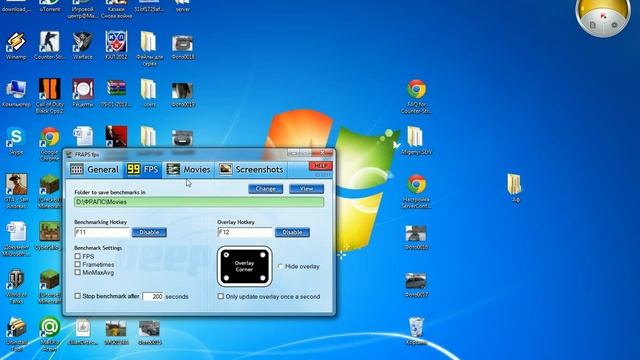
Task: Select the bottom-right overlay corner dot
Action: (263, 278)
